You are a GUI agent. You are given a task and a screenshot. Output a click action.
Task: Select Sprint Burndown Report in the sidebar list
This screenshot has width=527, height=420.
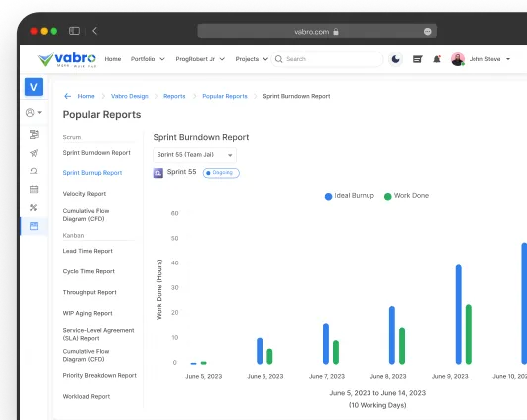coord(97,153)
